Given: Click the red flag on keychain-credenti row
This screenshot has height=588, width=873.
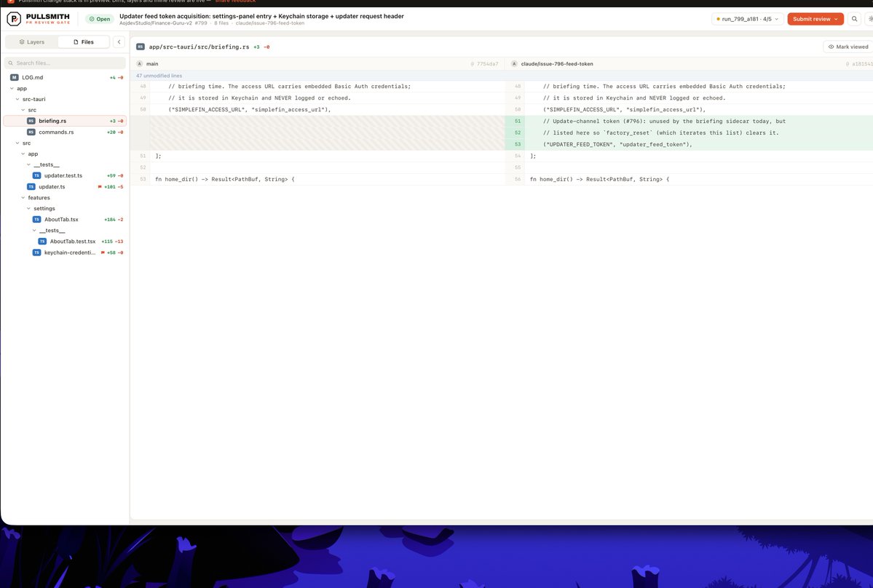Looking at the screenshot, I should (103, 253).
